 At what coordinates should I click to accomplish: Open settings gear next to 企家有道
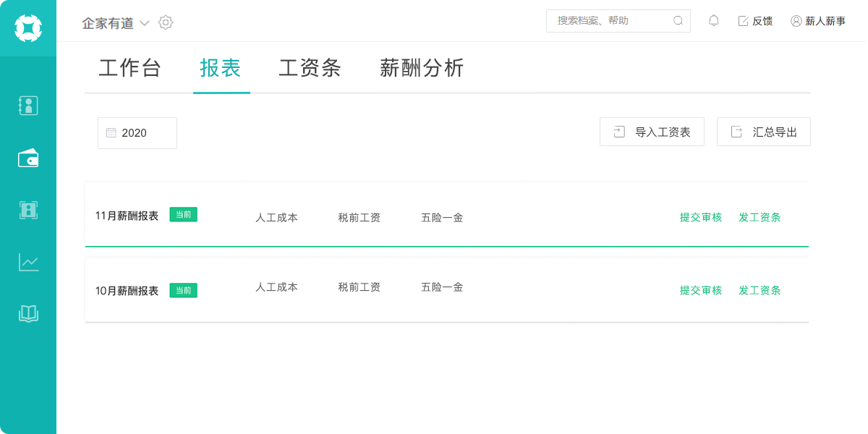coord(166,22)
